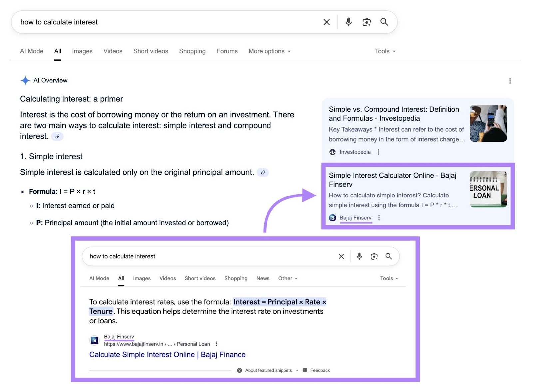The height and width of the screenshot is (392, 533).
Task: Click the Personal Loan thumbnail on the Bajaj result
Action: click(488, 189)
